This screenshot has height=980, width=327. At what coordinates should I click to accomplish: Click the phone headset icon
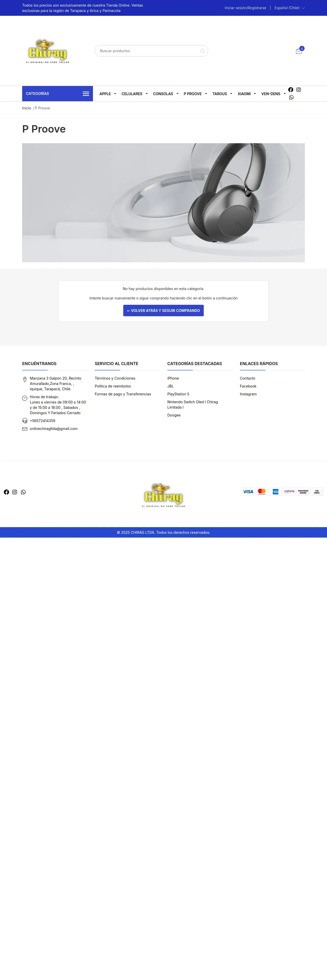(x=25, y=421)
